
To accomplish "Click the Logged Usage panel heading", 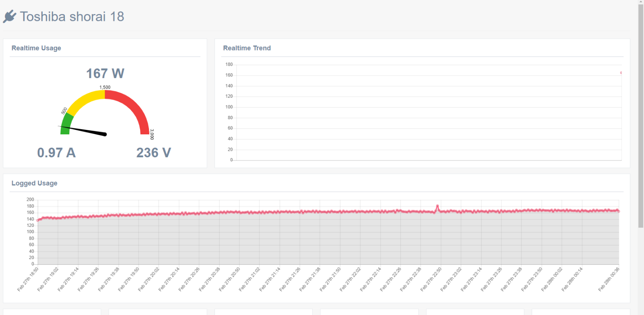I will click(x=34, y=183).
